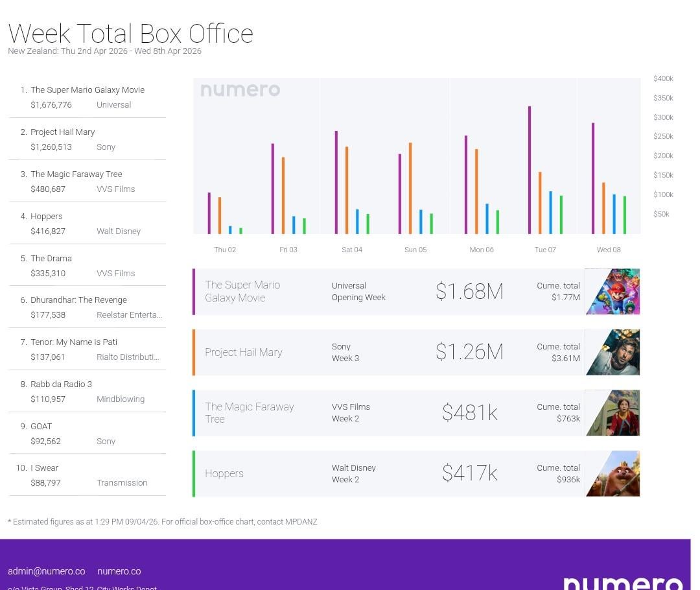Viewport: 700px width, 590px height.
Task: Select The Magic Faraway Tree poster image
Action: coord(612,413)
